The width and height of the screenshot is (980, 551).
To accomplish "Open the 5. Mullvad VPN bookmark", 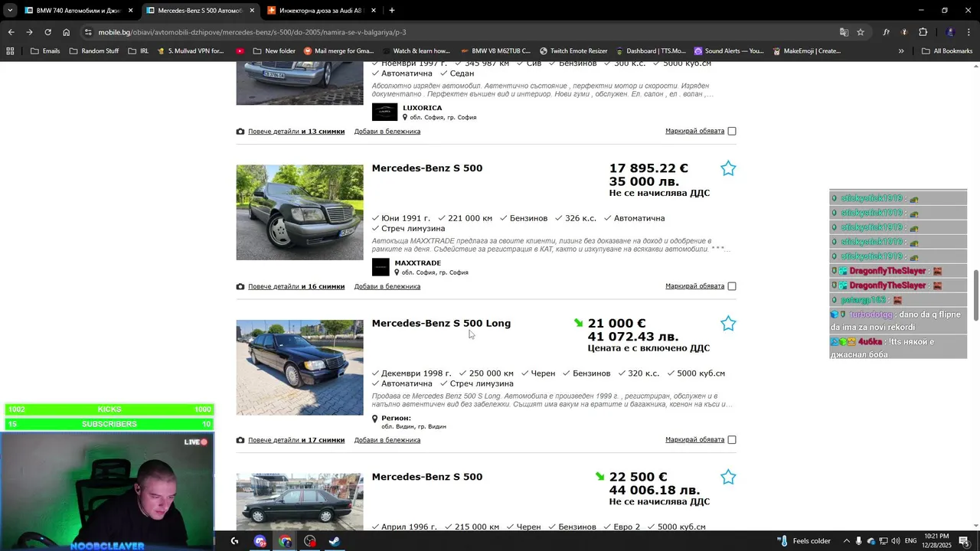I will pyautogui.click(x=190, y=51).
